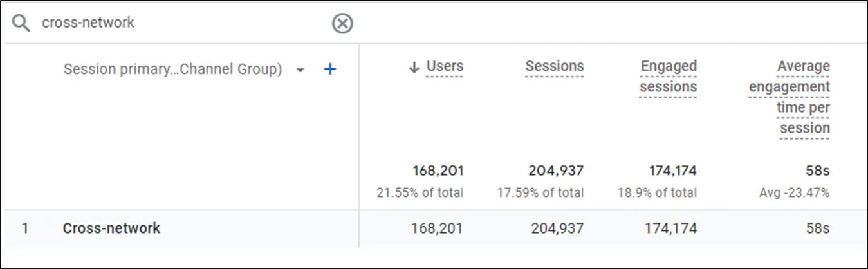Sort by the Engaged sessions column header
The width and height of the screenshot is (868, 269).
click(668, 76)
